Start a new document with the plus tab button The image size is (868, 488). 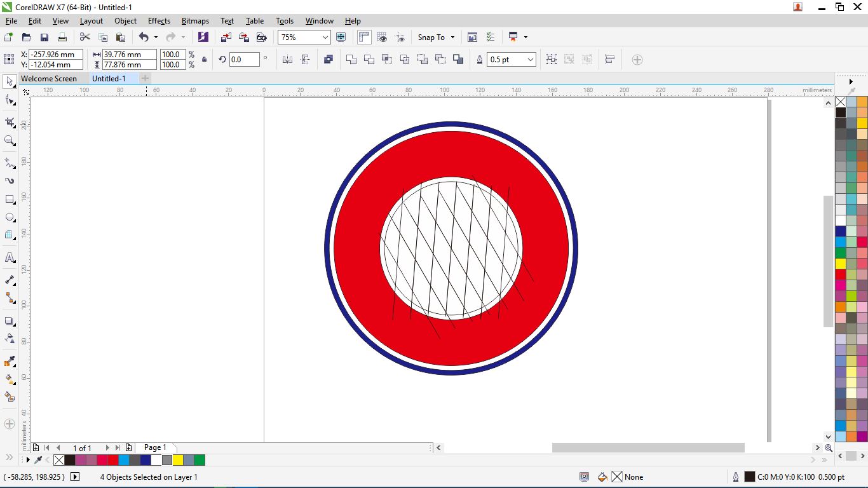tap(145, 78)
